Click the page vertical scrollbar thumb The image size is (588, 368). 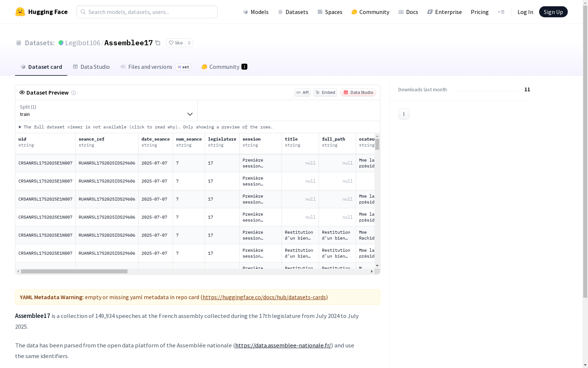point(585,152)
